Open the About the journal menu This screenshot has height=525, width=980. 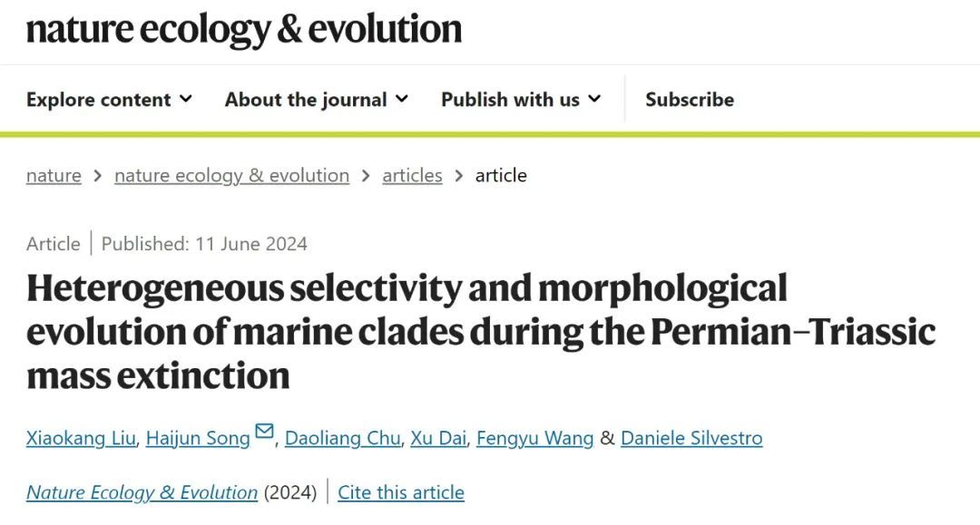(317, 99)
